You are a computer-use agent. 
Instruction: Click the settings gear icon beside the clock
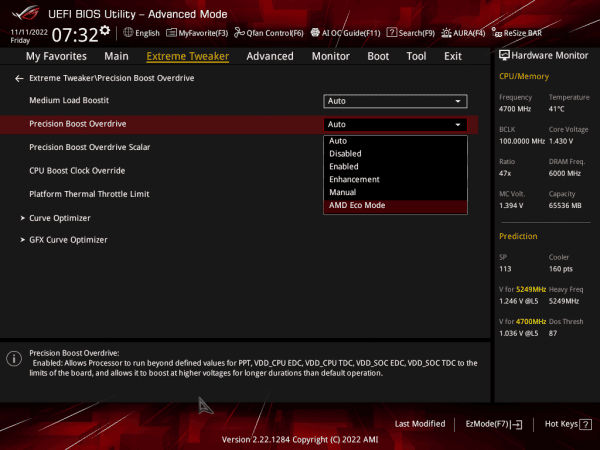click(105, 30)
